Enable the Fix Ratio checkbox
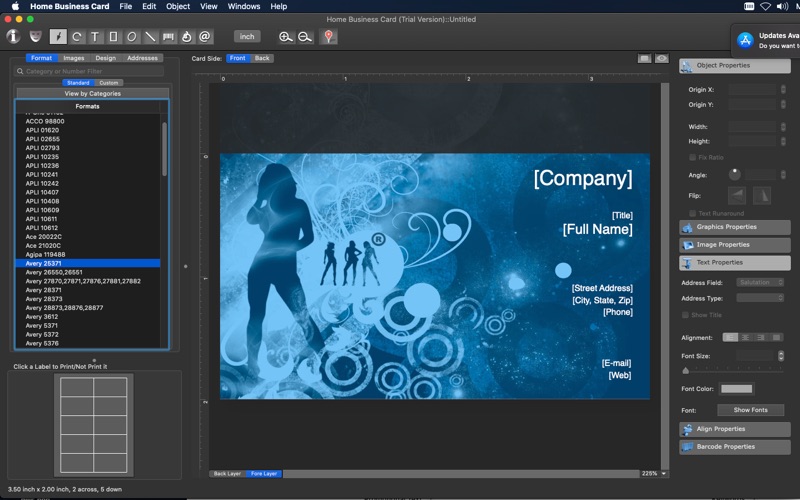The image size is (800, 500). pyautogui.click(x=692, y=157)
